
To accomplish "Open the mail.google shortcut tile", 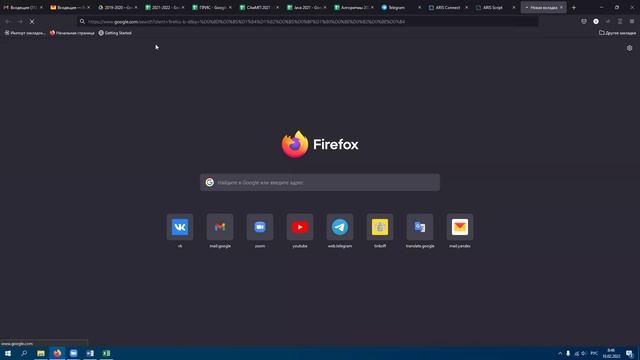I will (220, 227).
